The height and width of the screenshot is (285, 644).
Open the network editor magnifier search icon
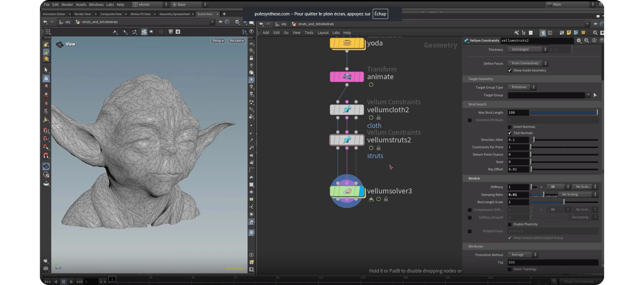pos(595,33)
